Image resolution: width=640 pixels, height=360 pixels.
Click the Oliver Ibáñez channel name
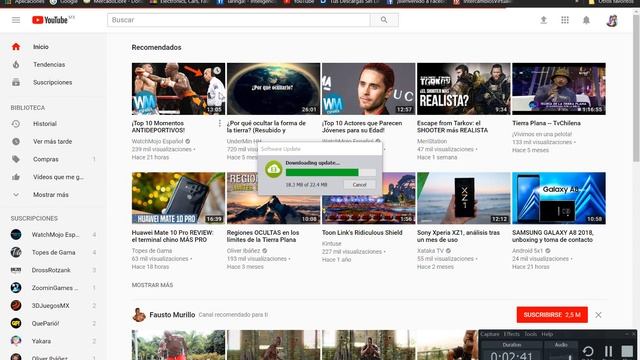coord(243,251)
